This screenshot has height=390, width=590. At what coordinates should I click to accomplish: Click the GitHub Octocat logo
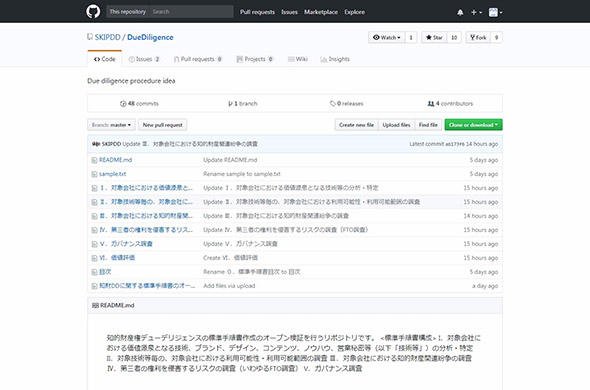tap(93, 11)
